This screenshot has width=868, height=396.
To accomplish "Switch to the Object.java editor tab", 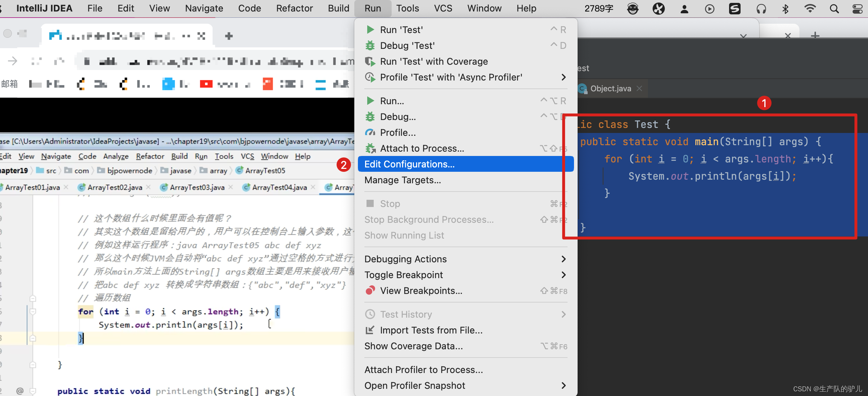I will click(610, 88).
